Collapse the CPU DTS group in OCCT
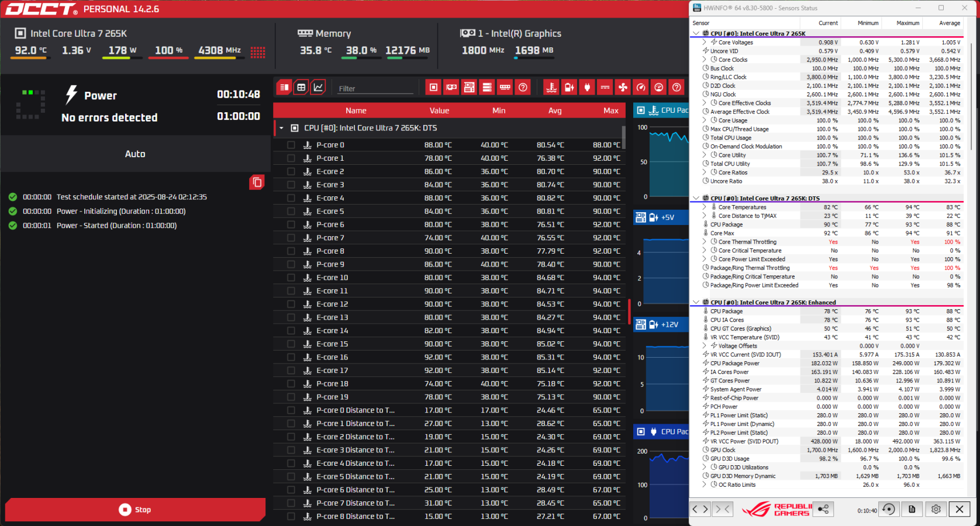Image resolution: width=980 pixels, height=526 pixels. [x=281, y=128]
